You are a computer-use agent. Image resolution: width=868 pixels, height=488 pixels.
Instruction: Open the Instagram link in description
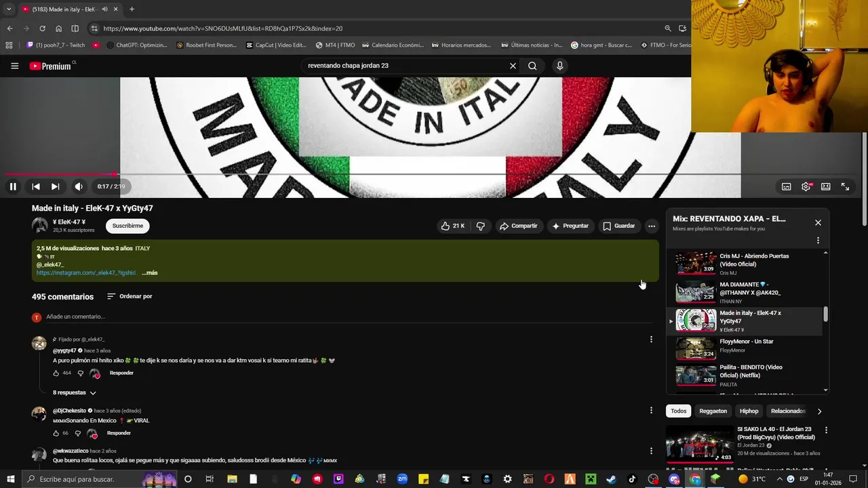86,272
